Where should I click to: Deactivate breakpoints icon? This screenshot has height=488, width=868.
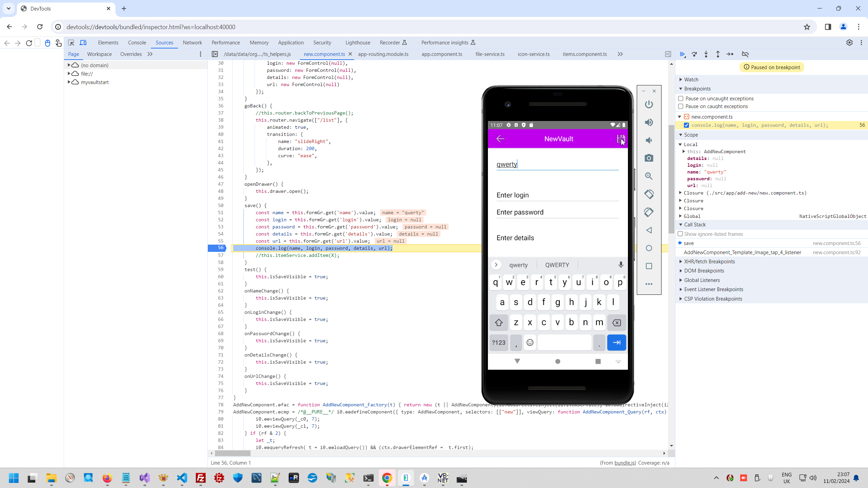pos(745,54)
